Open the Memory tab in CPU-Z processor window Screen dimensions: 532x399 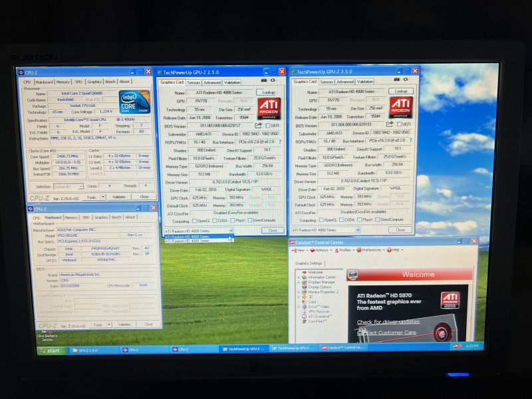tap(63, 82)
